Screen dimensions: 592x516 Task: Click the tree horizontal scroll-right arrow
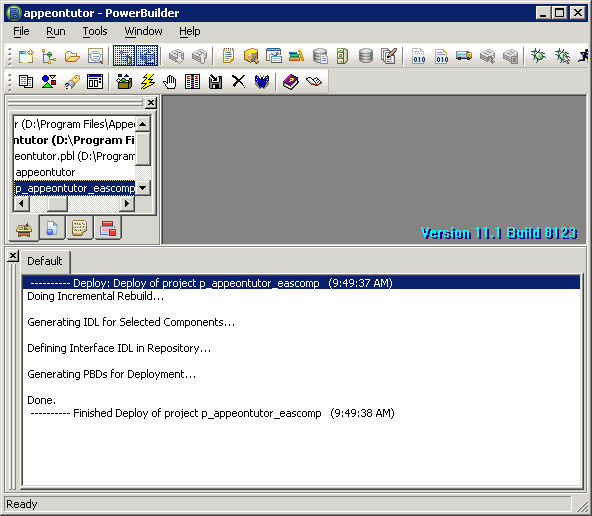[x=127, y=204]
